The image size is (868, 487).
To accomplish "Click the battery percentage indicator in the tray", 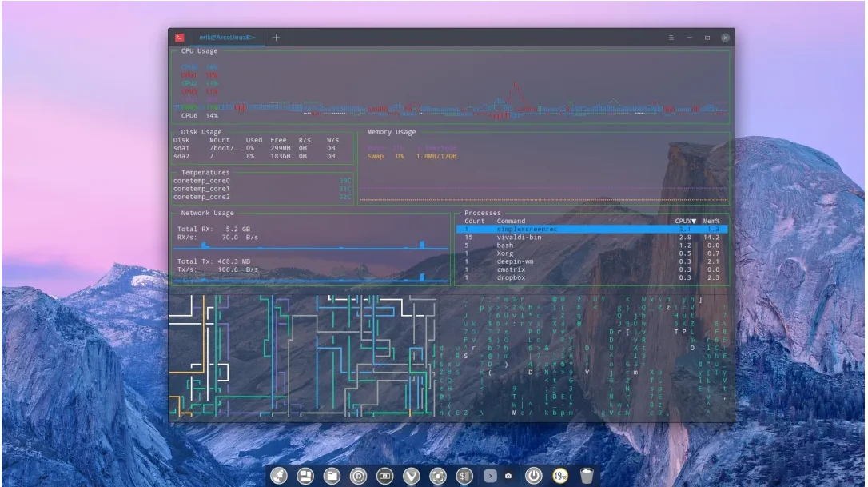I will click(559, 475).
